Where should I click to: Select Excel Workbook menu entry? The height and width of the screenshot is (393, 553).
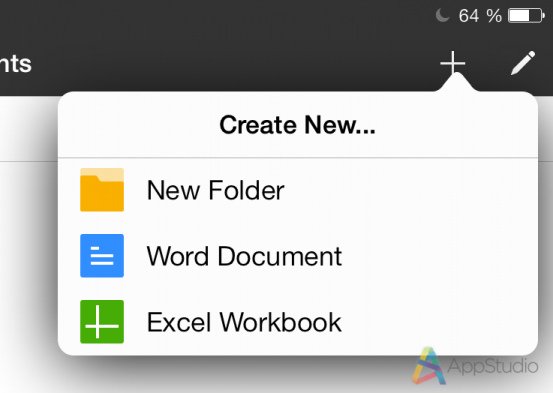298,322
